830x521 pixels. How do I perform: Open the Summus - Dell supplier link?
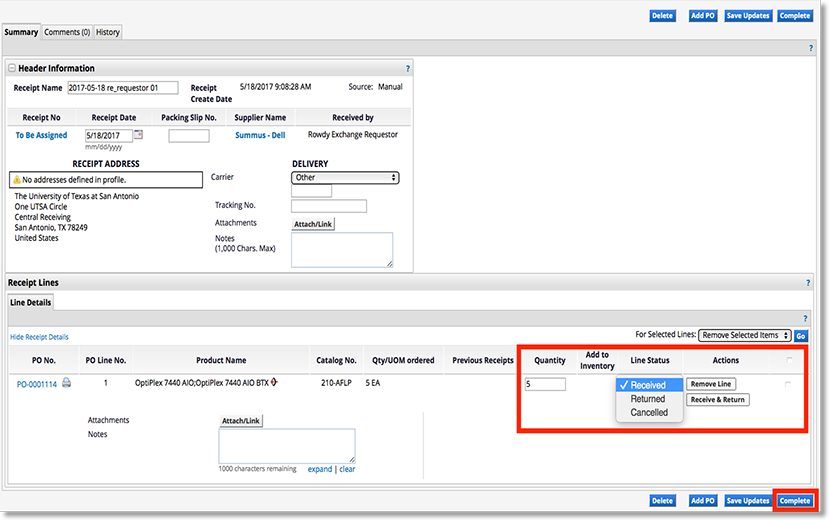260,135
